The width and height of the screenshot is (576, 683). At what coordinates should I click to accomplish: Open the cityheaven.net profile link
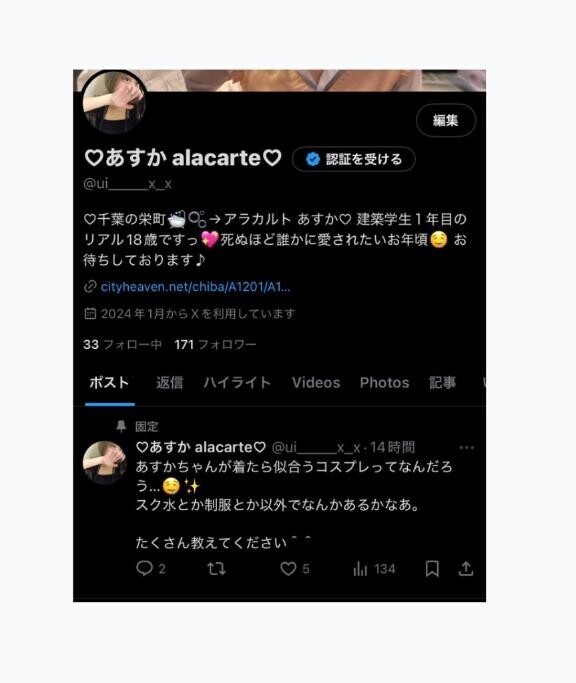point(195,287)
